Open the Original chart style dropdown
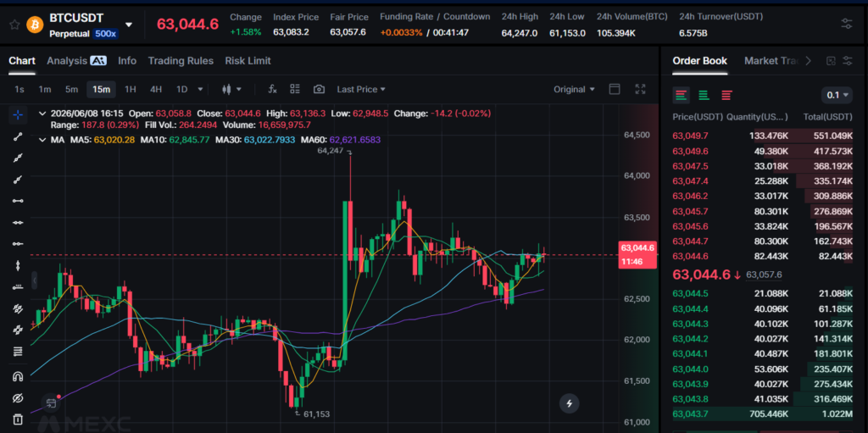 (574, 89)
